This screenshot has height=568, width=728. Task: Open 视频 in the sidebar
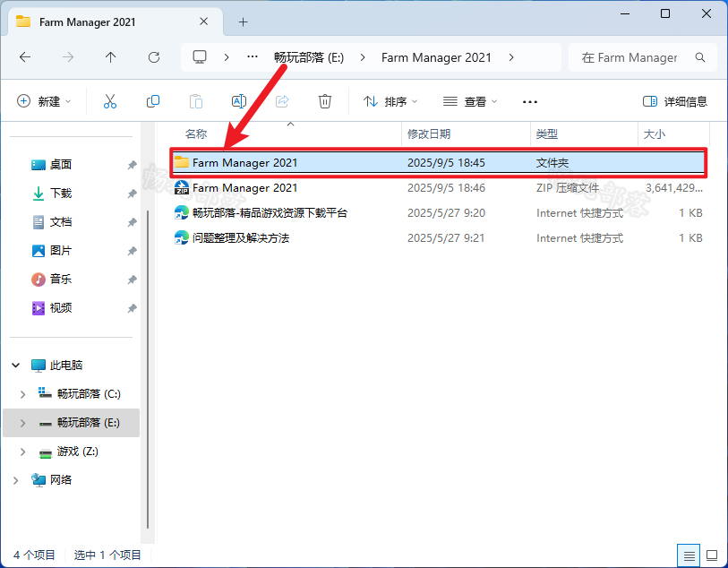tap(61, 308)
